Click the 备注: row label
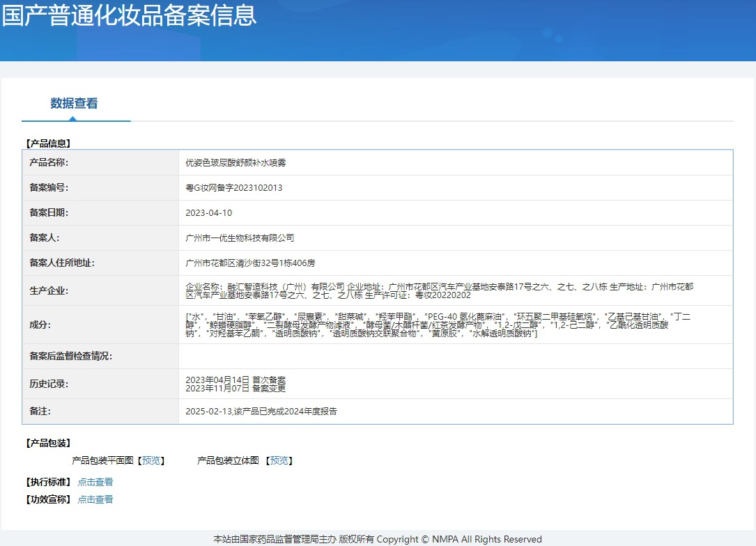Image resolution: width=756 pixels, height=546 pixels. coord(40,412)
